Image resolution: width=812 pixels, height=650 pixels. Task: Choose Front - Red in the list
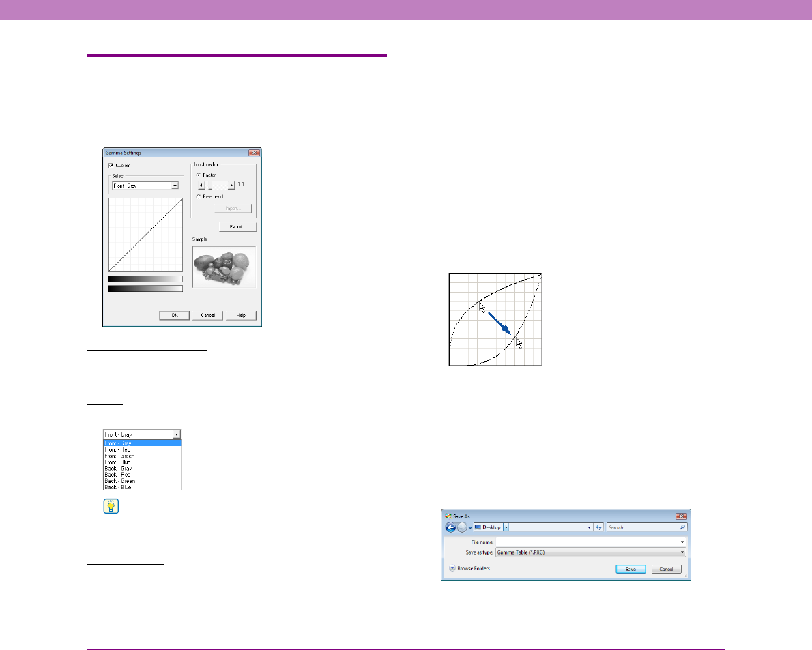point(143,449)
